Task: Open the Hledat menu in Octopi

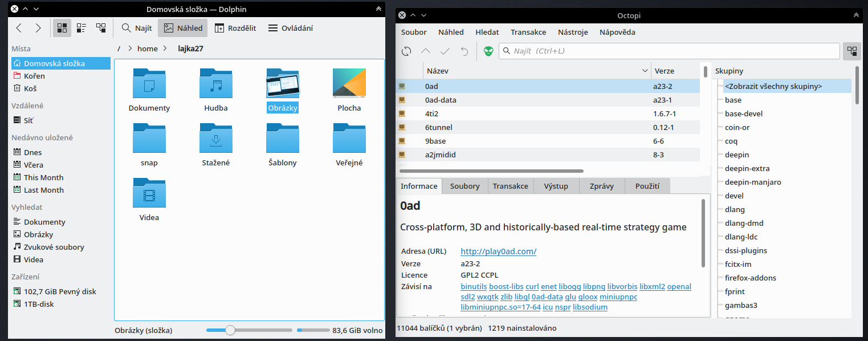Action: tap(487, 33)
